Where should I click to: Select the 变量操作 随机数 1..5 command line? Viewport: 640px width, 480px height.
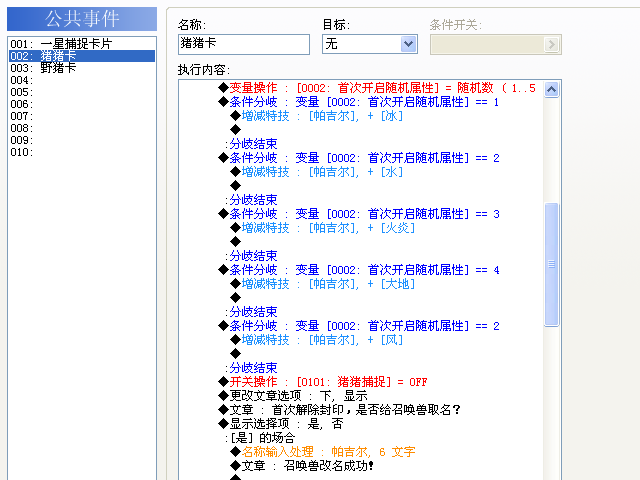pos(377,88)
